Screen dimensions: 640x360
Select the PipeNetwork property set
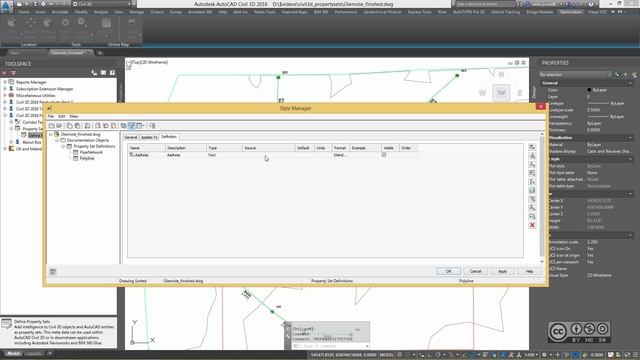(x=91, y=152)
